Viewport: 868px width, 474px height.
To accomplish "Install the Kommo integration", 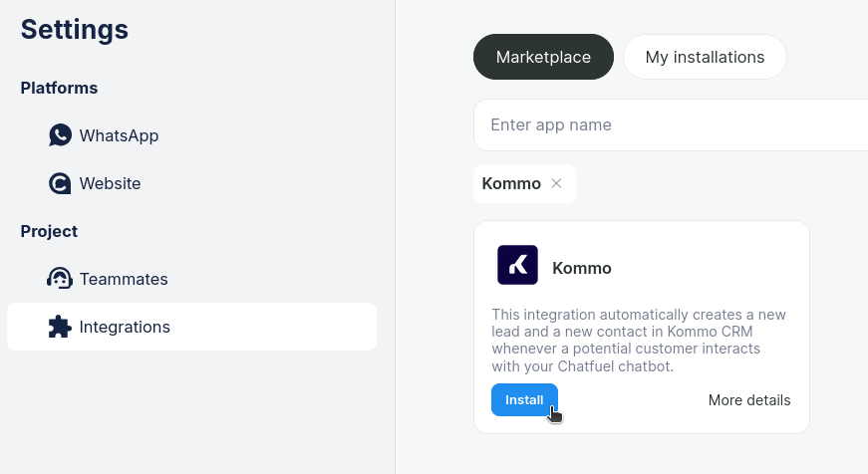I will tap(524, 400).
